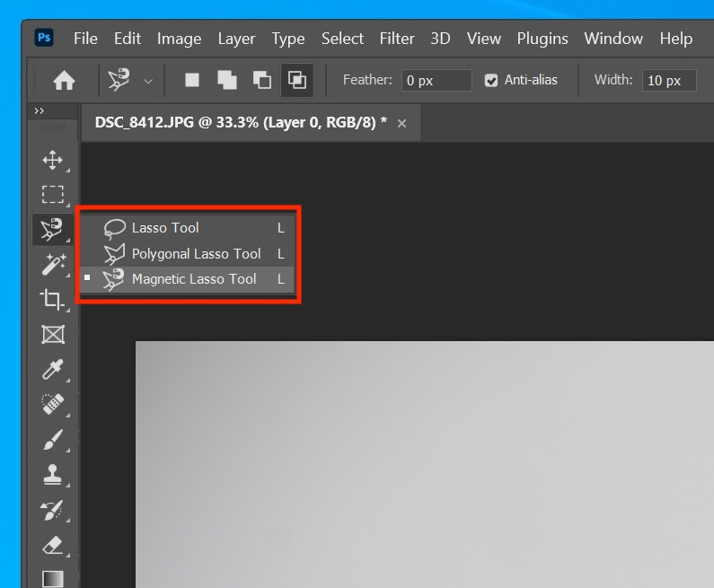Choose Subtract from selection mode icon

click(262, 80)
